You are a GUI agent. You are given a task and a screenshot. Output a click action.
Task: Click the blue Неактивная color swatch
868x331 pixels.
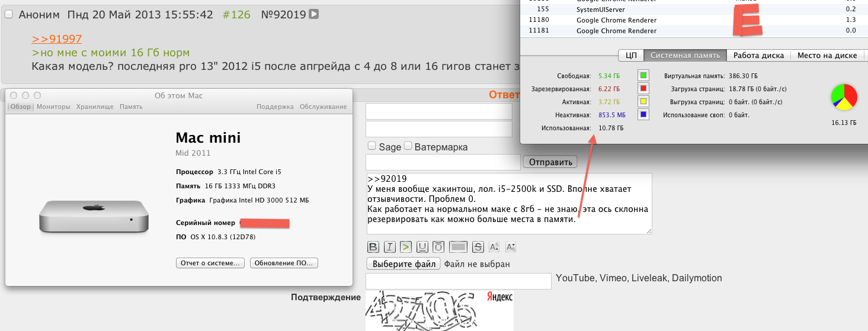click(x=643, y=115)
